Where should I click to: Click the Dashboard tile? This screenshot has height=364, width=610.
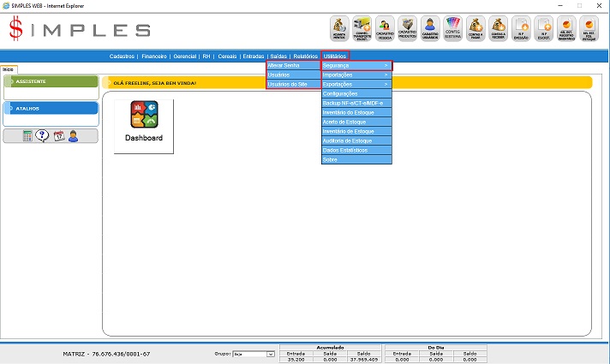(143, 126)
